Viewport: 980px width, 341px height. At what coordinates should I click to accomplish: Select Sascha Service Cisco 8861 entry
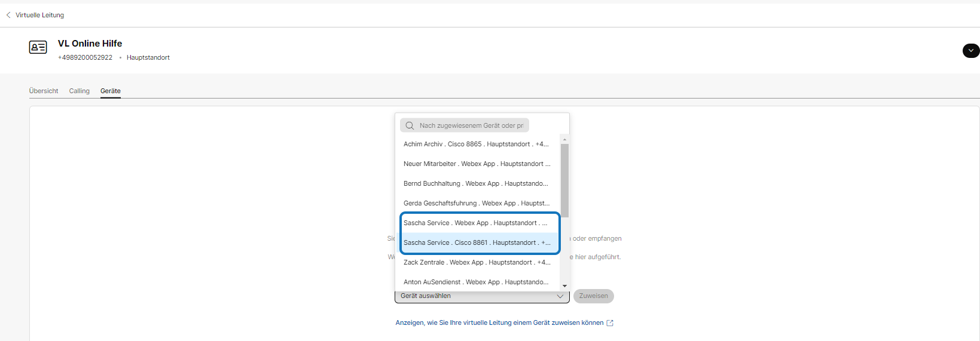[x=477, y=242]
